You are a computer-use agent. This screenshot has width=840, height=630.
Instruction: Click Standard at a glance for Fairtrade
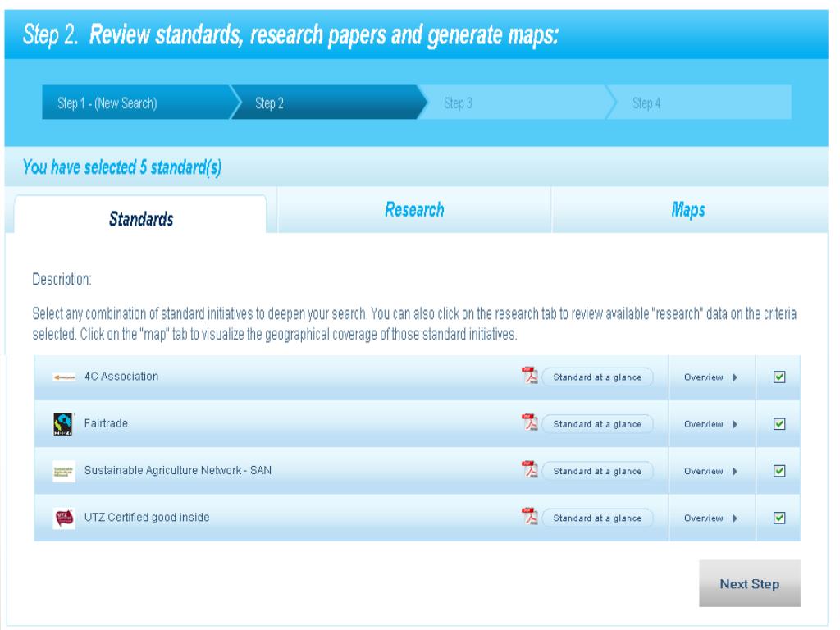click(597, 424)
